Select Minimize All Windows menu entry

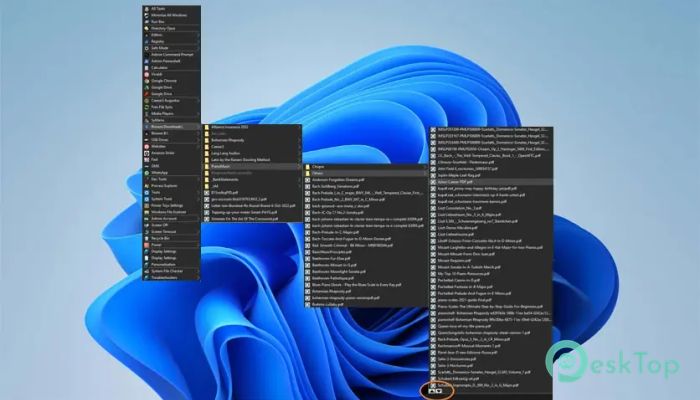pos(171,15)
